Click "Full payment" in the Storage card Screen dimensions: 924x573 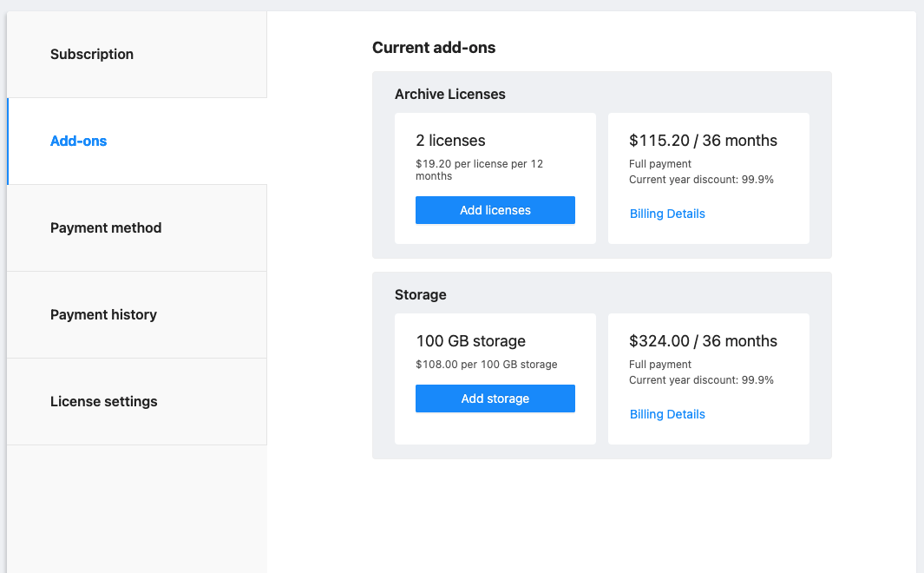click(660, 365)
